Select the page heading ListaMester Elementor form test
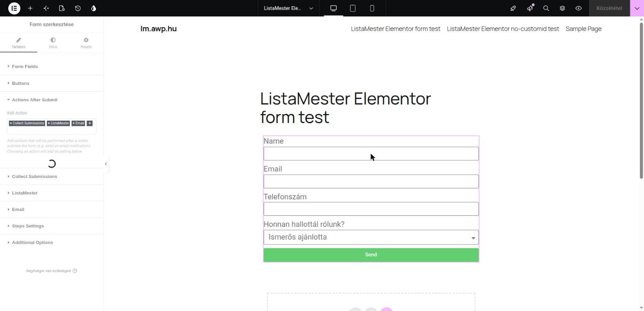This screenshot has height=311, width=644. pyautogui.click(x=345, y=108)
